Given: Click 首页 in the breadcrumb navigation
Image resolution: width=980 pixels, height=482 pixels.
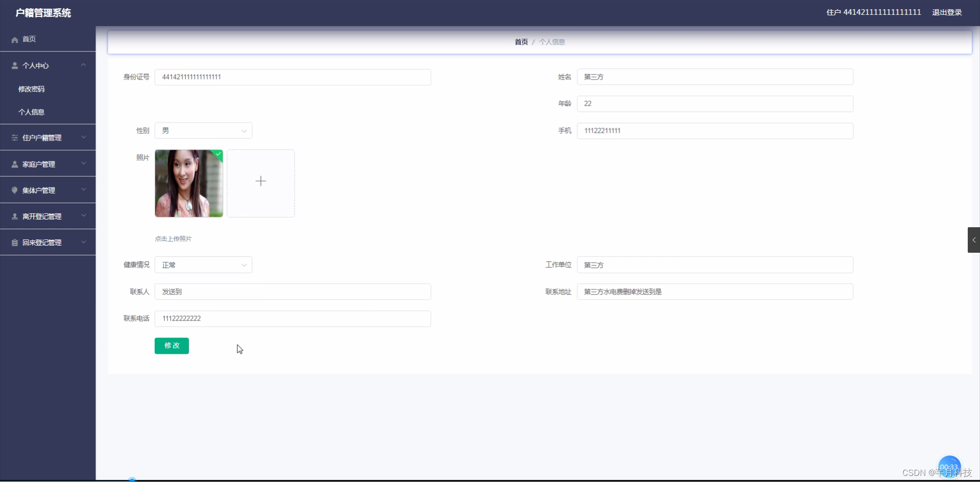Looking at the screenshot, I should click(521, 42).
